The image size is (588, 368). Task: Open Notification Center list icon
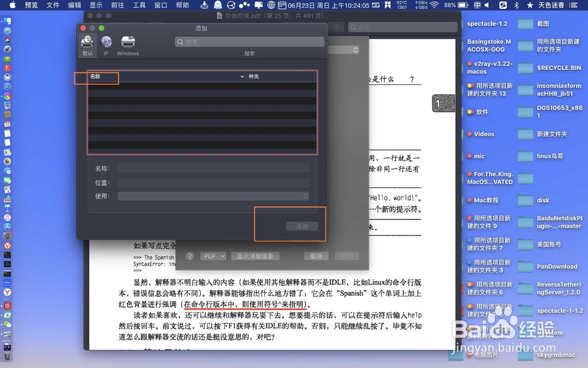(x=573, y=5)
